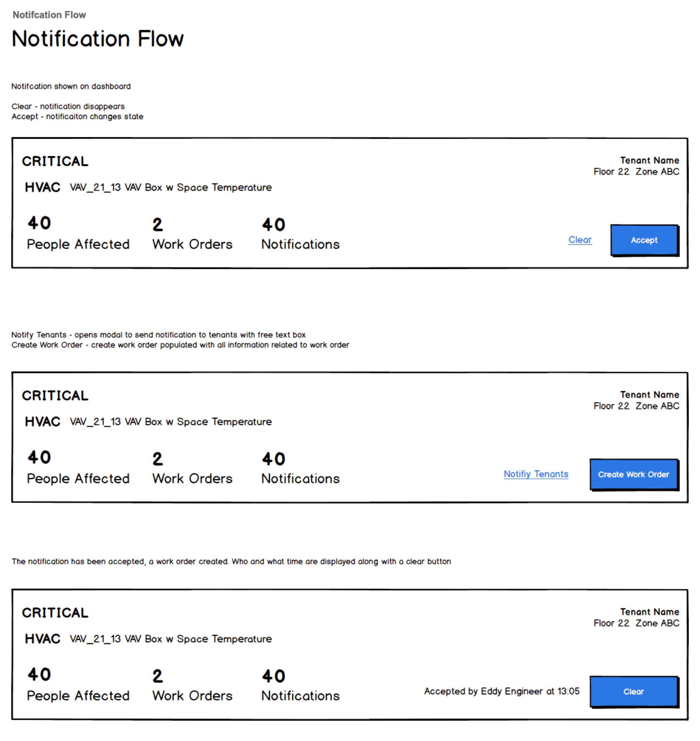700x741 pixels.
Task: Select the Notifcation Flow breadcrumb text
Action: (49, 15)
